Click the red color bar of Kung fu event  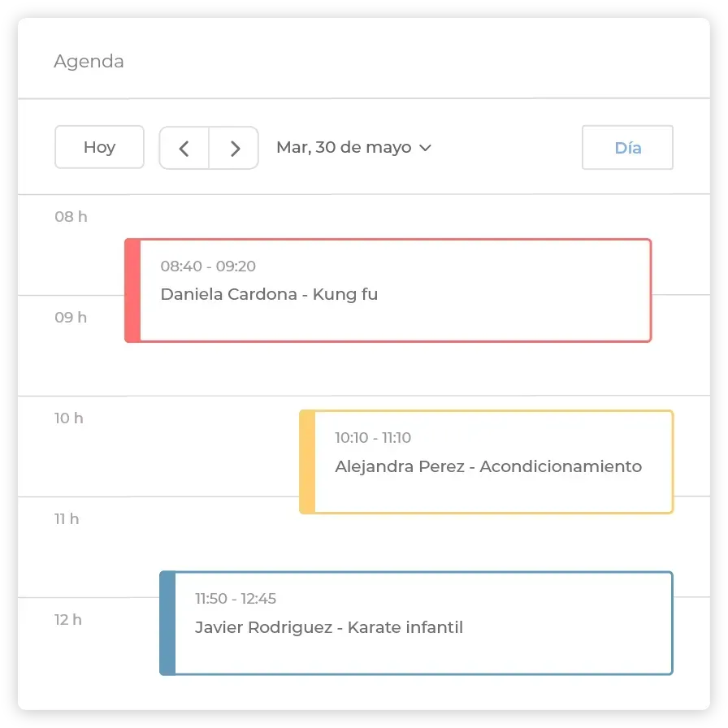tap(132, 291)
